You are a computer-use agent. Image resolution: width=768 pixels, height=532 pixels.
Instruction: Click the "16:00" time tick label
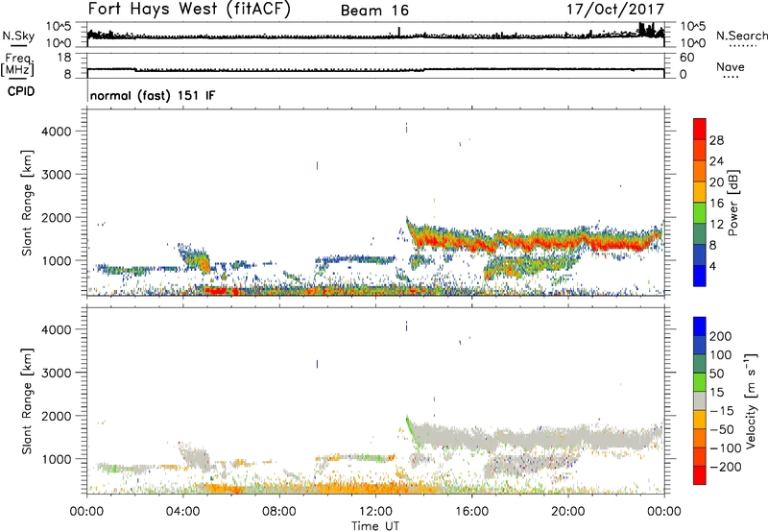click(471, 512)
